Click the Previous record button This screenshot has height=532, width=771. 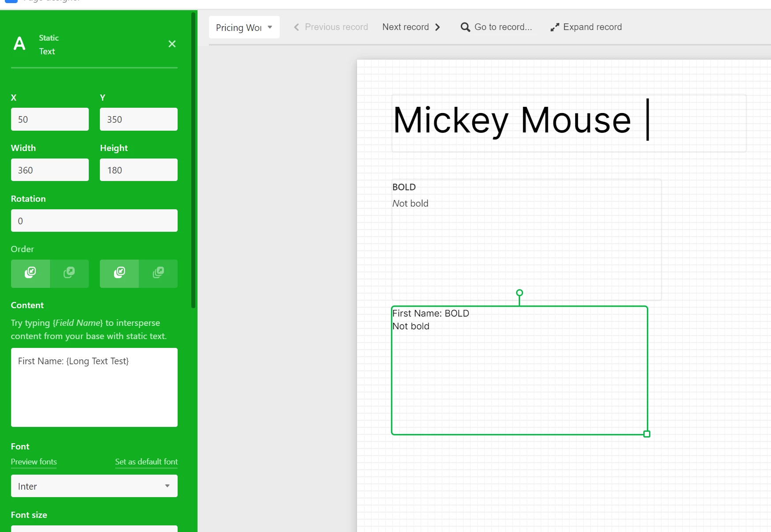(x=331, y=27)
